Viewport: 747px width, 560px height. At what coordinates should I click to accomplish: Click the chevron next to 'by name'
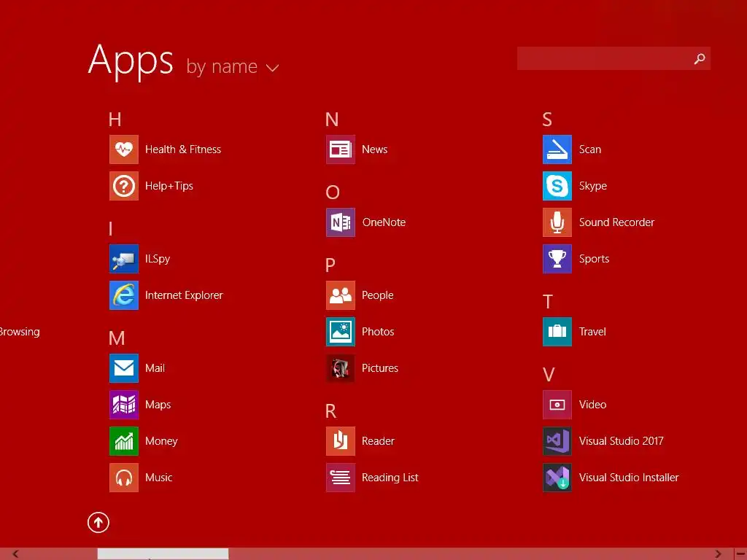tap(273, 68)
